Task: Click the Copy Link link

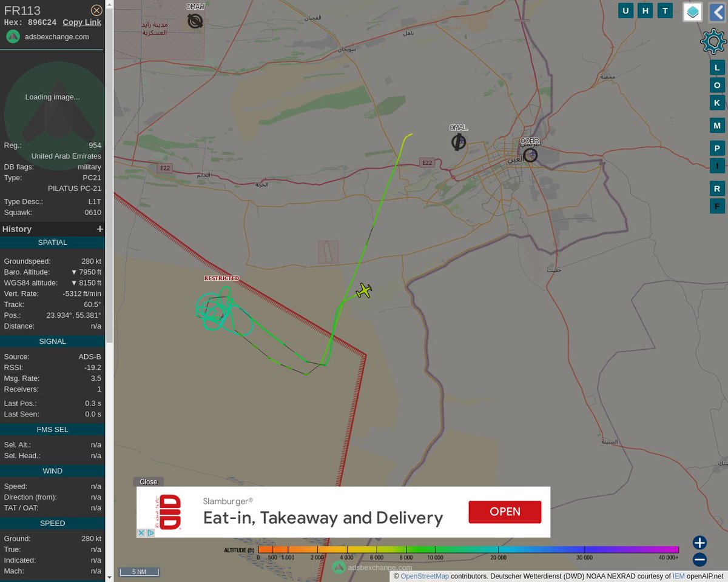Action: coord(82,22)
